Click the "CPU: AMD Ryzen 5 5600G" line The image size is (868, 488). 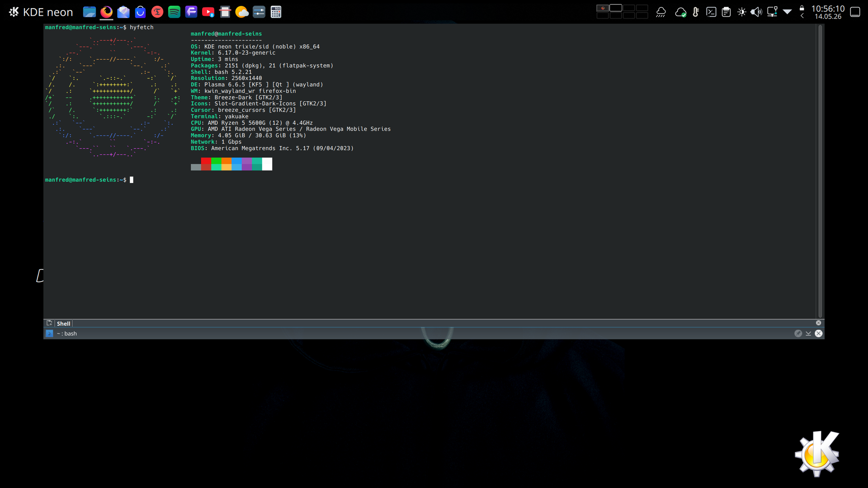click(x=252, y=123)
